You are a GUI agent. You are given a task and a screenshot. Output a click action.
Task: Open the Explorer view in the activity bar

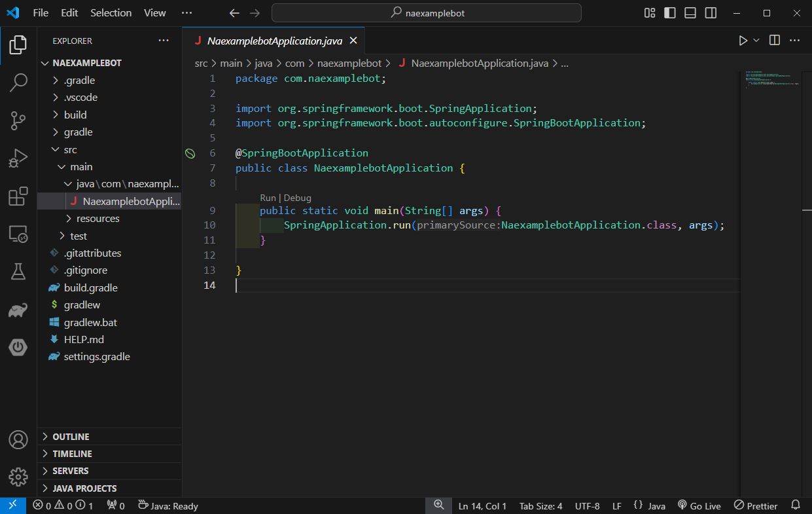click(x=18, y=45)
